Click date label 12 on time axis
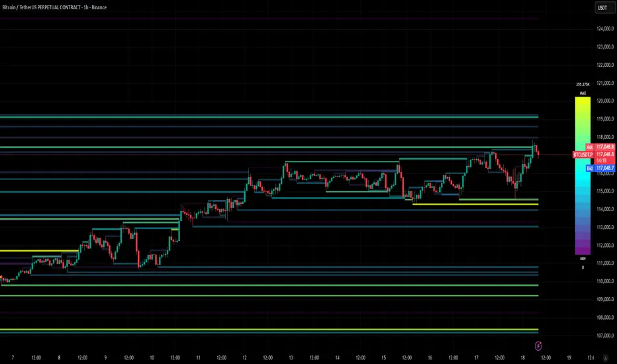The image size is (617, 364). click(x=245, y=357)
